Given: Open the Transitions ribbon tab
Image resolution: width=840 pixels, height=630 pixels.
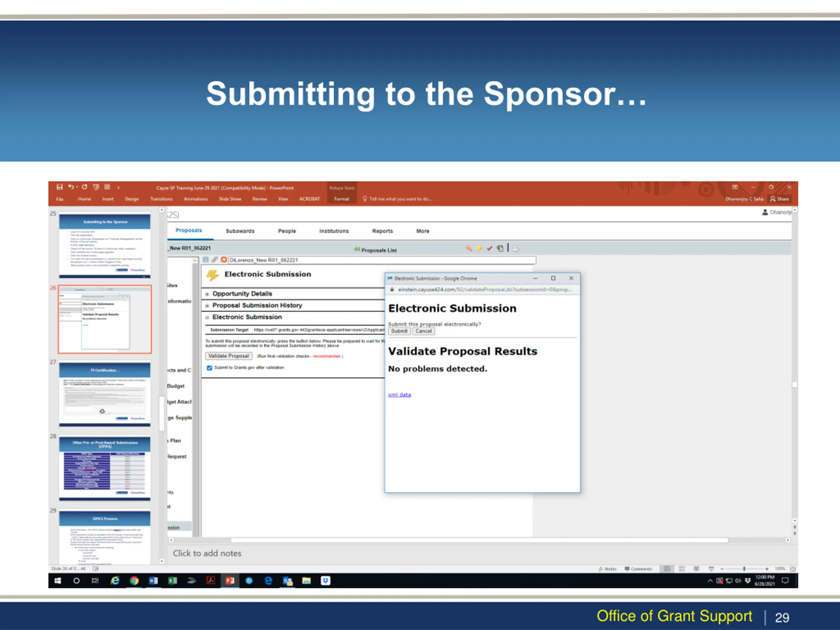Looking at the screenshot, I should 161,199.
